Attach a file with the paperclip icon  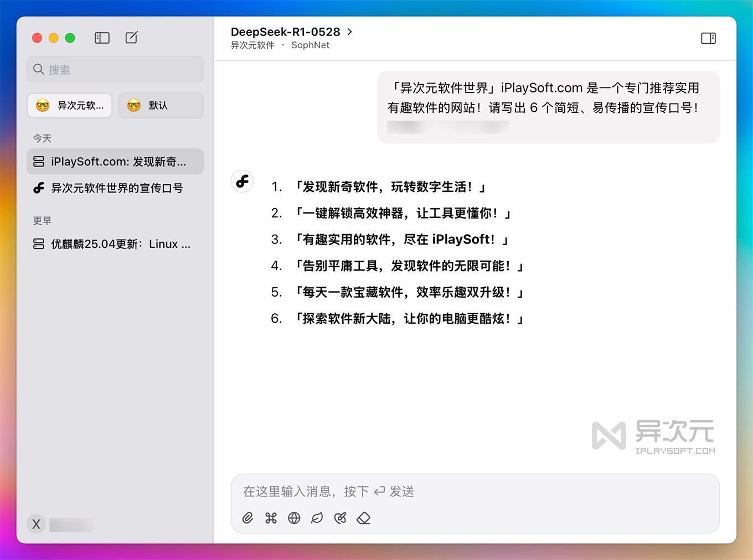pos(247,518)
